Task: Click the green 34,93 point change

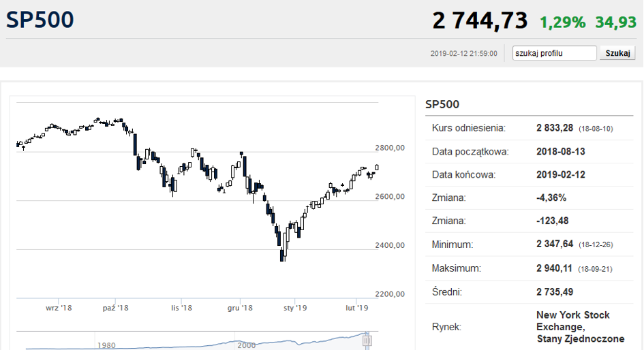Action: (615, 22)
